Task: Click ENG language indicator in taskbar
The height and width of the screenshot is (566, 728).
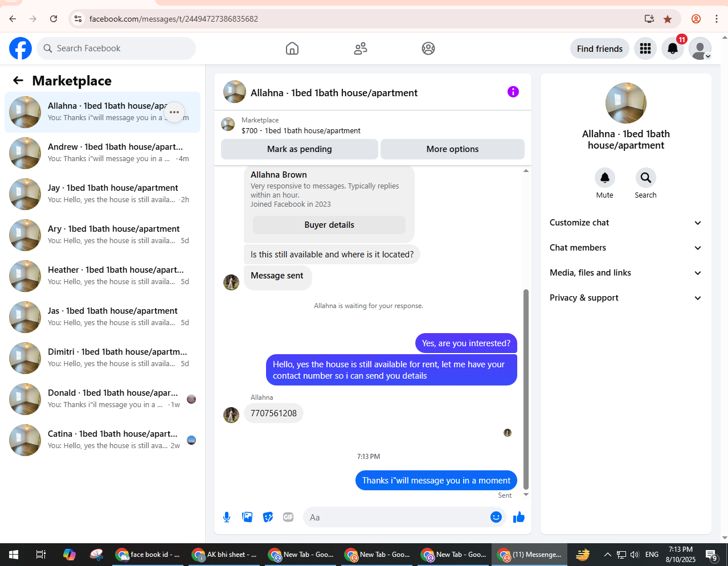Action: pyautogui.click(x=652, y=554)
